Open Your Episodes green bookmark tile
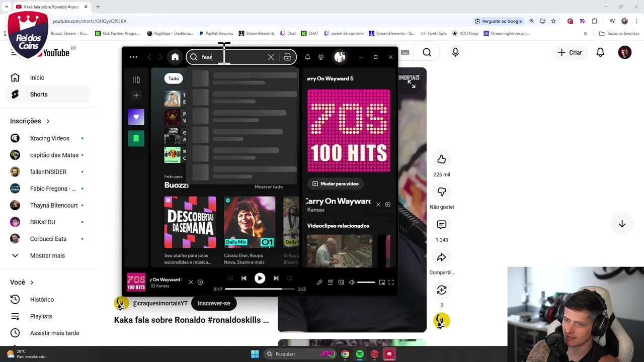This screenshot has height=362, width=644. point(136,138)
